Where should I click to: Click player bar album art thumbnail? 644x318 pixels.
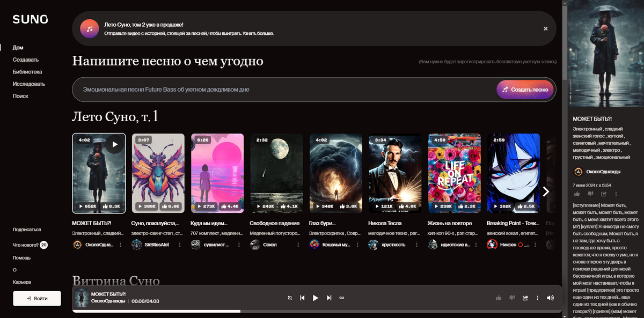(82, 298)
